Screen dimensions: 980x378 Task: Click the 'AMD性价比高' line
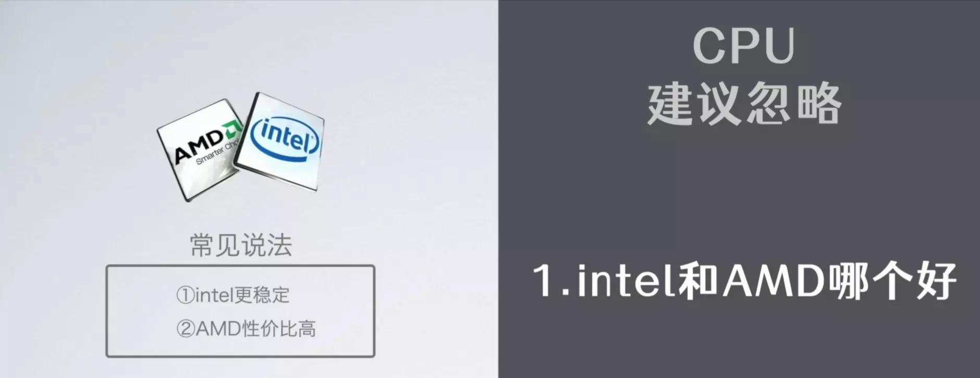coord(255,329)
